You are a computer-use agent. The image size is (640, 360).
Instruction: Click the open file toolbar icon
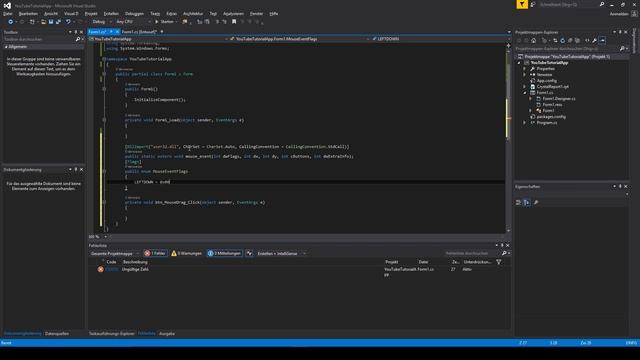[x=43, y=22]
